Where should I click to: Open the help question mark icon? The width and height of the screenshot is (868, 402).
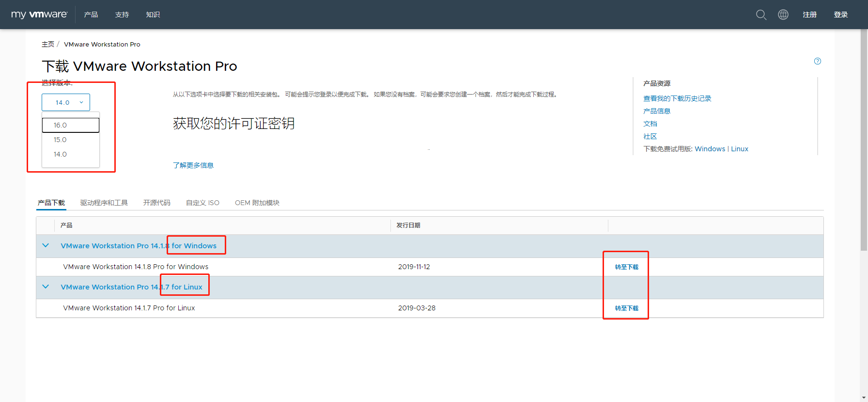[818, 61]
